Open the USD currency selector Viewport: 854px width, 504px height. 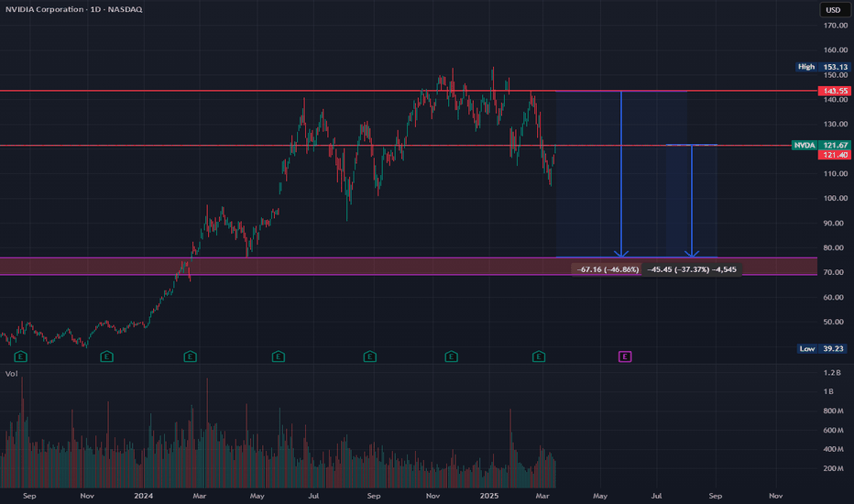(x=833, y=10)
